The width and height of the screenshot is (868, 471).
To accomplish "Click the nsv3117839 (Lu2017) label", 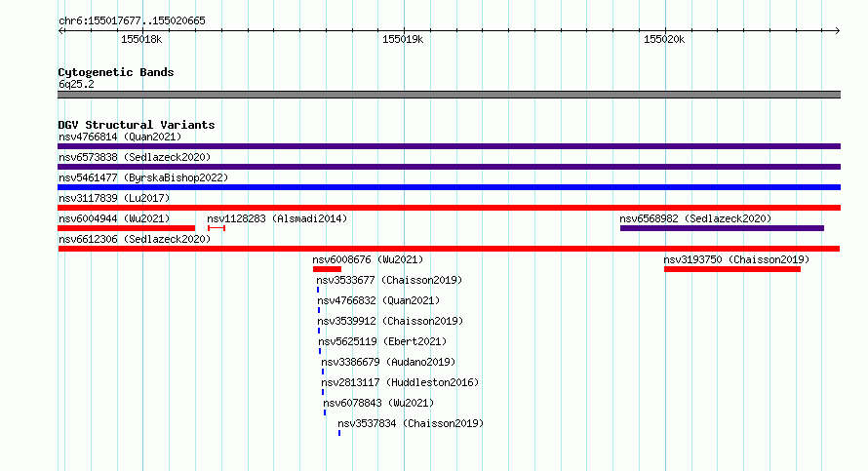I will coord(114,198).
